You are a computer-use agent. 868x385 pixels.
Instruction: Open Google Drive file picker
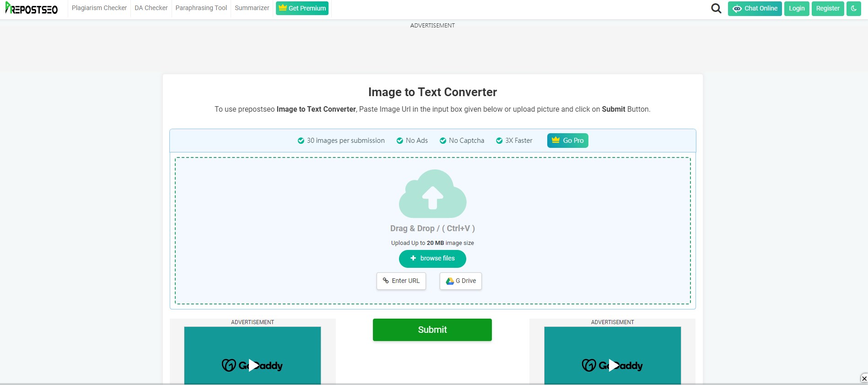click(461, 281)
